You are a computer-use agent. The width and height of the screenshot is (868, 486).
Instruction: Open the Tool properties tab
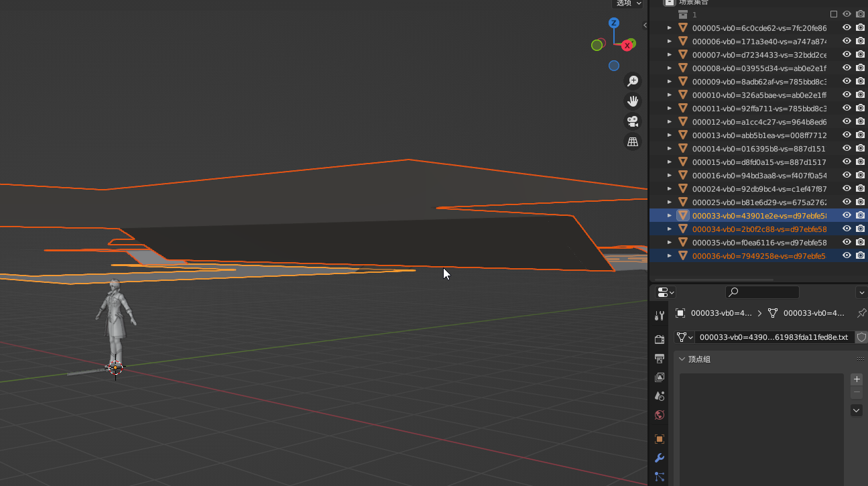[x=660, y=316]
